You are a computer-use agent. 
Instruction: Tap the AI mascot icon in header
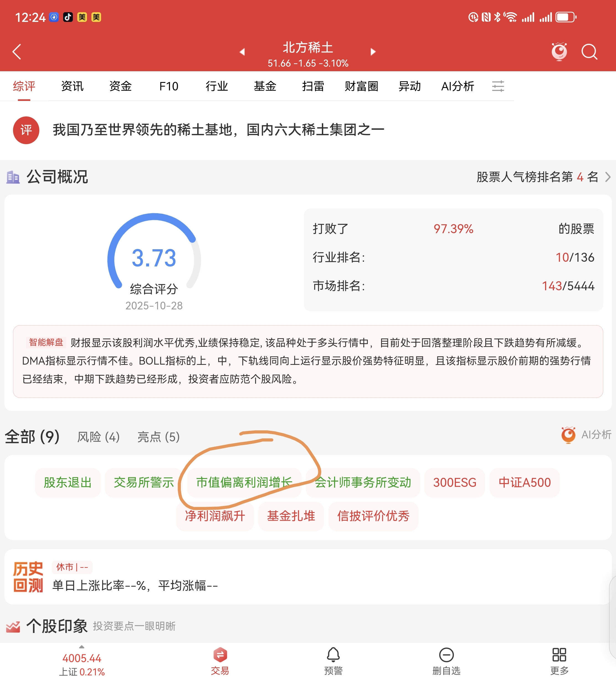pos(559,52)
